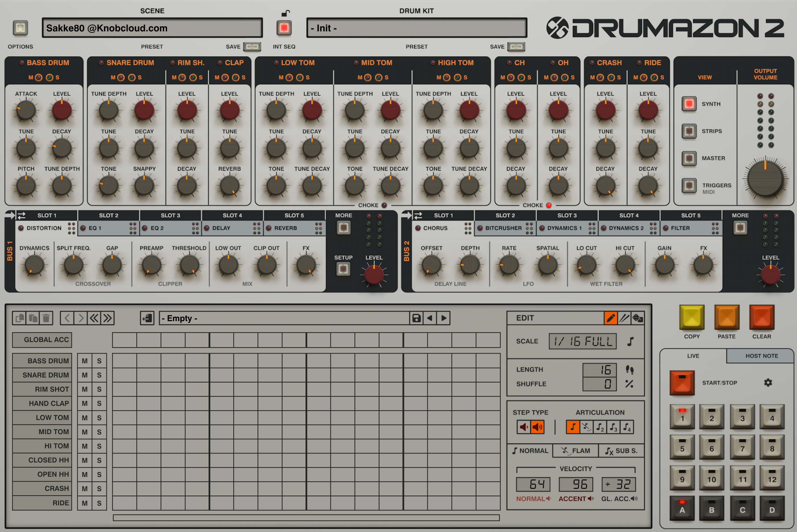Viewport: 797px width, 532px height.
Task: Click the trash icon to delete pattern
Action: [46, 318]
